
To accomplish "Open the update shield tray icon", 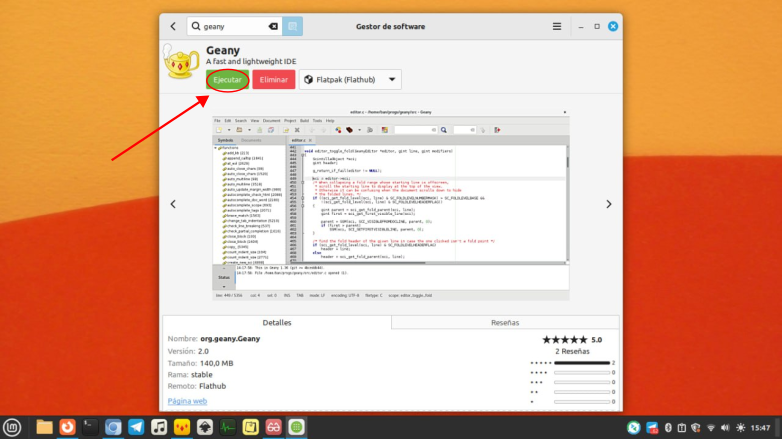I will coord(696,428).
